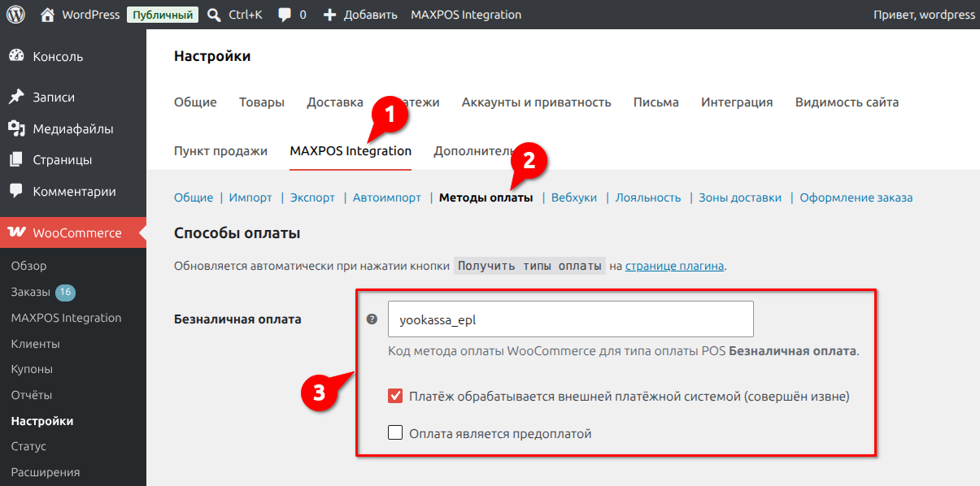Open Обзор under WooCommerce
This screenshot has width=980, height=486.
click(29, 266)
